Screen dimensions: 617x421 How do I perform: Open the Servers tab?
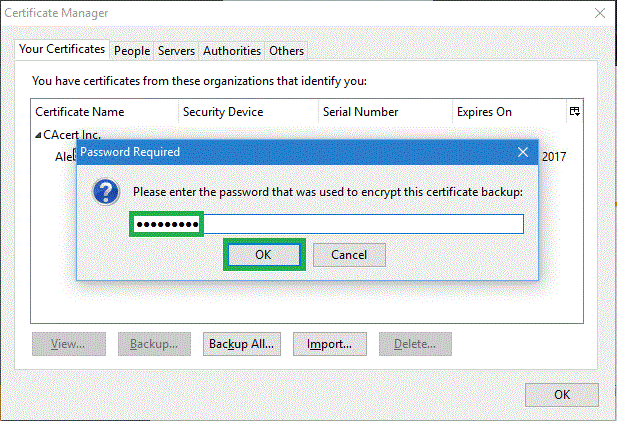pos(176,50)
